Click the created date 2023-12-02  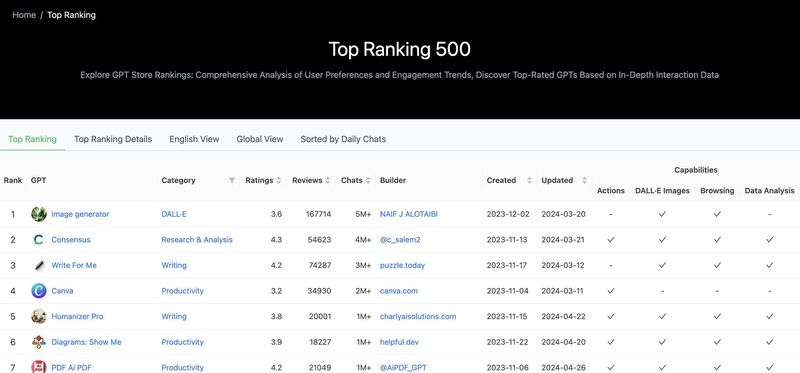pyautogui.click(x=508, y=214)
